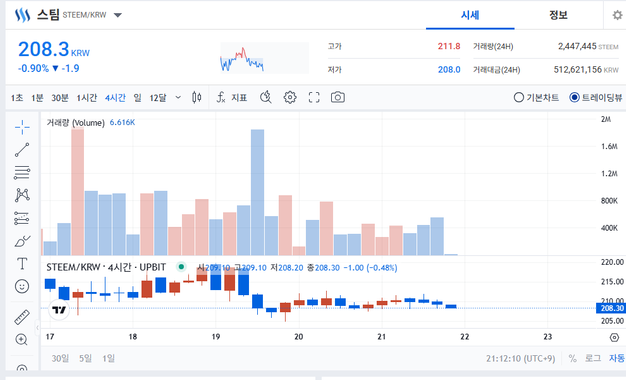Set interval to 12달
Viewport: 626px width, 380px height.
click(158, 98)
